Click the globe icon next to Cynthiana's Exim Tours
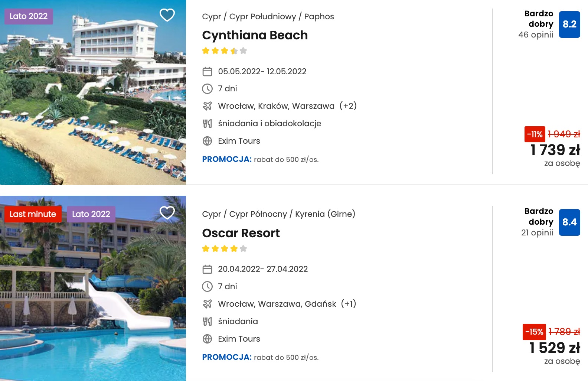 207,141
